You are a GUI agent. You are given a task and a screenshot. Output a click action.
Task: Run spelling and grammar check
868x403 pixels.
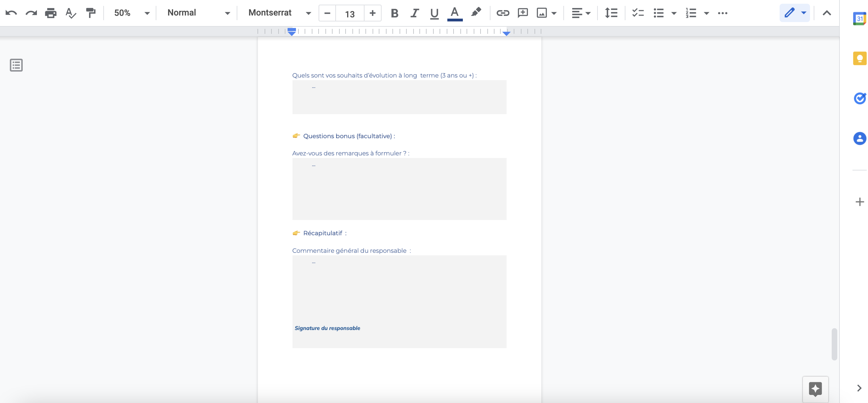(71, 13)
